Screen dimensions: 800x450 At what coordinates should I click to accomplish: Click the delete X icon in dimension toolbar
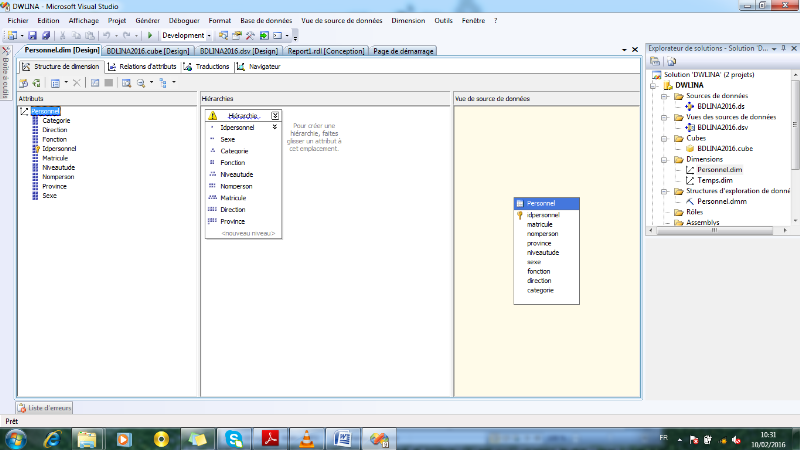77,82
